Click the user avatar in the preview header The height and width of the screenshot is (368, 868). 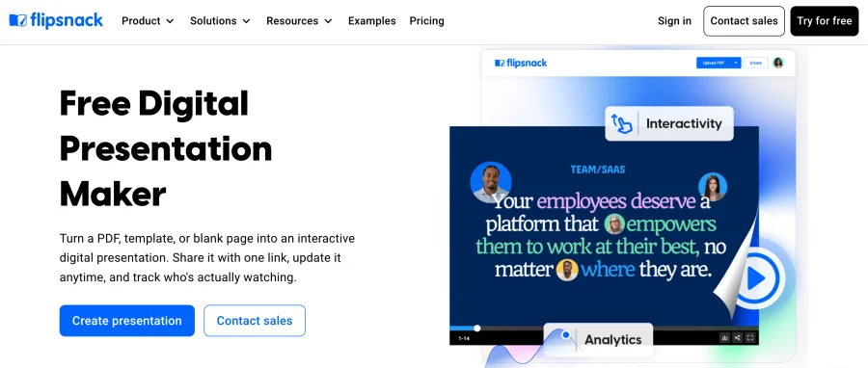click(x=778, y=63)
